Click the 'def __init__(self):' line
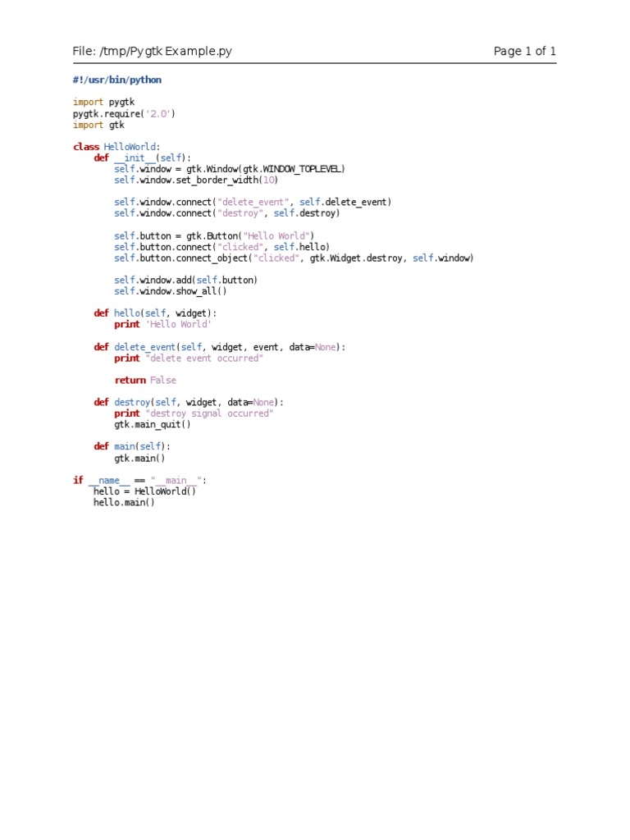 coord(143,158)
